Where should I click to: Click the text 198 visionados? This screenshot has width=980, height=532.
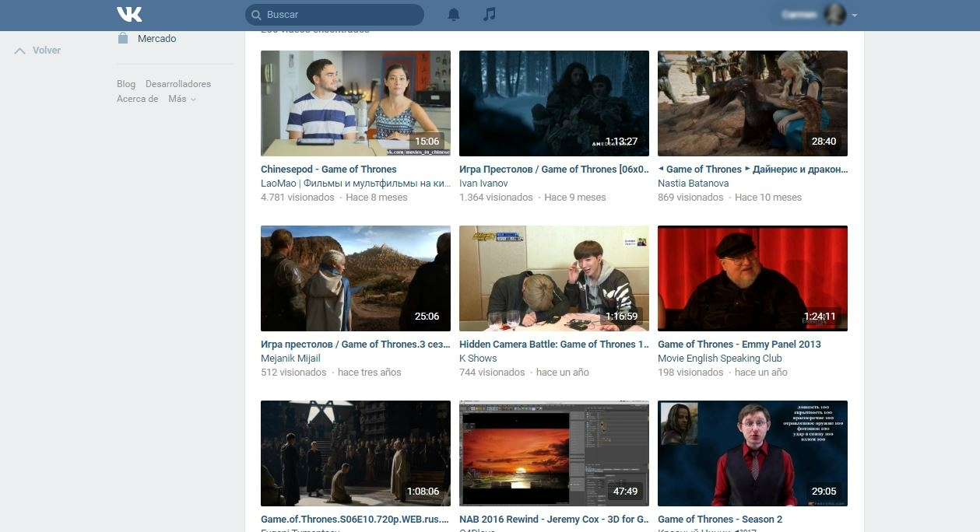[x=690, y=373]
